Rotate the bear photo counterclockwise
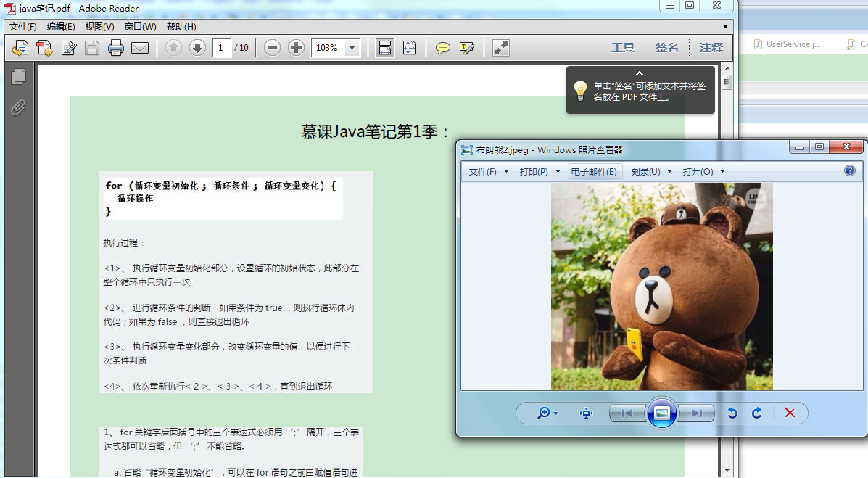The height and width of the screenshot is (478, 868). point(732,413)
